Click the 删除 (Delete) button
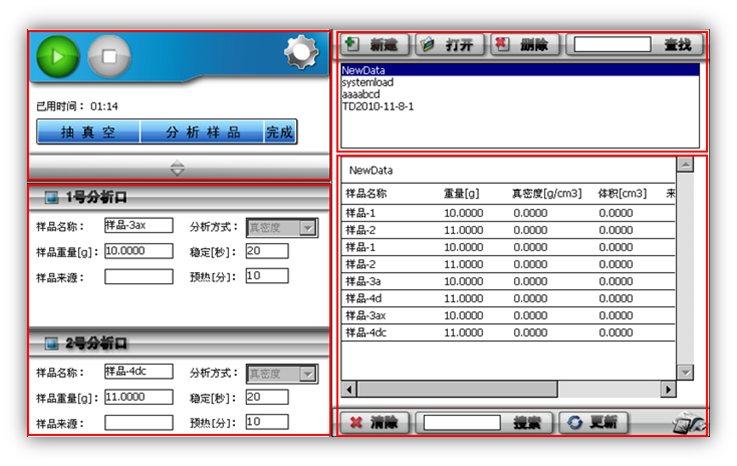Screen dimensions: 737x466 point(524,45)
